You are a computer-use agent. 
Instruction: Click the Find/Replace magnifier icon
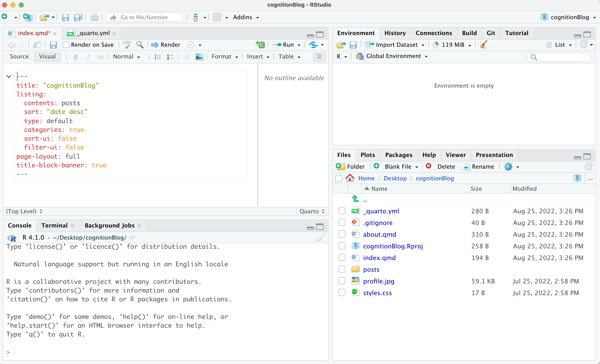[140, 45]
